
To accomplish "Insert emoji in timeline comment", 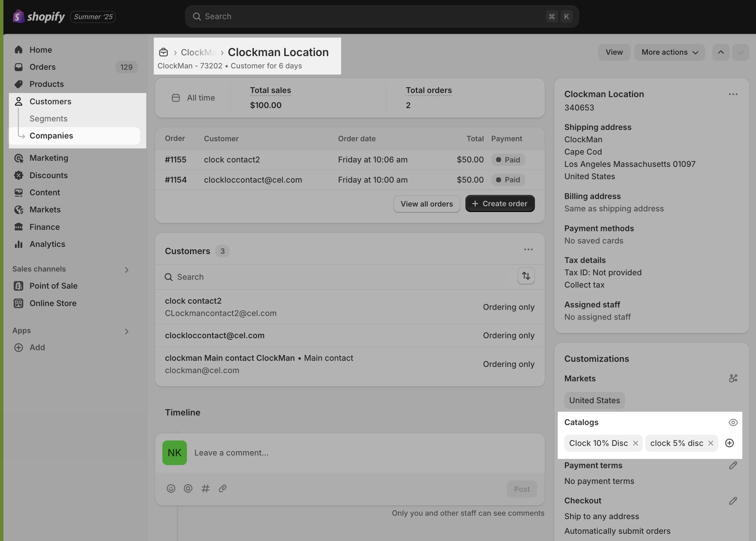I will [x=171, y=489].
